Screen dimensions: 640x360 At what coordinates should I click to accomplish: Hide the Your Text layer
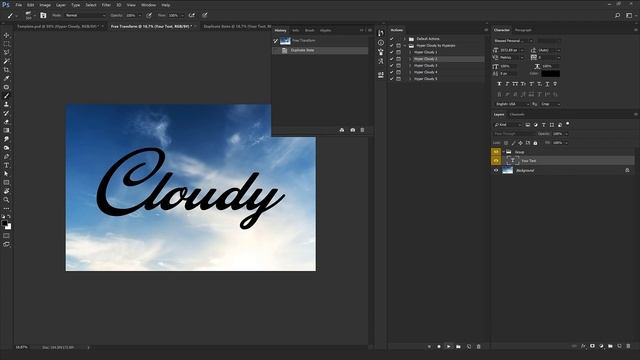496,161
